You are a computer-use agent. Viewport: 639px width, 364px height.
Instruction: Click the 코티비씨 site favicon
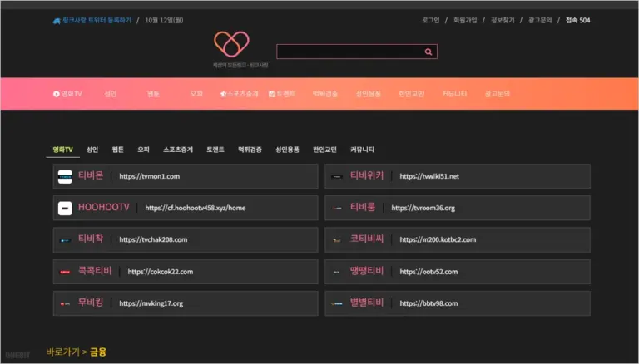click(337, 240)
